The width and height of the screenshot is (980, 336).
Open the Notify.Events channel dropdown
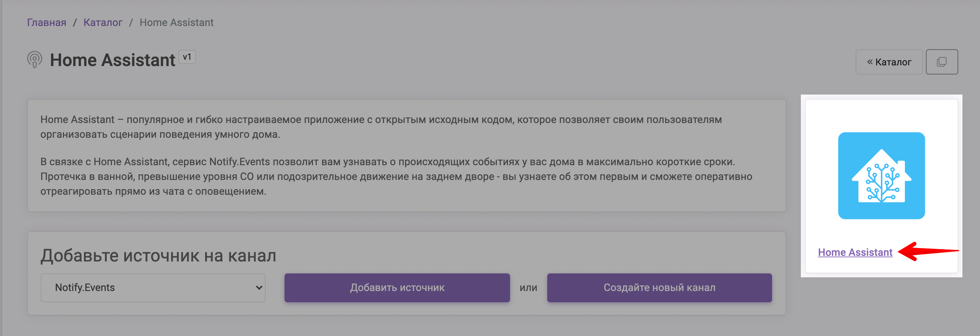[153, 288]
